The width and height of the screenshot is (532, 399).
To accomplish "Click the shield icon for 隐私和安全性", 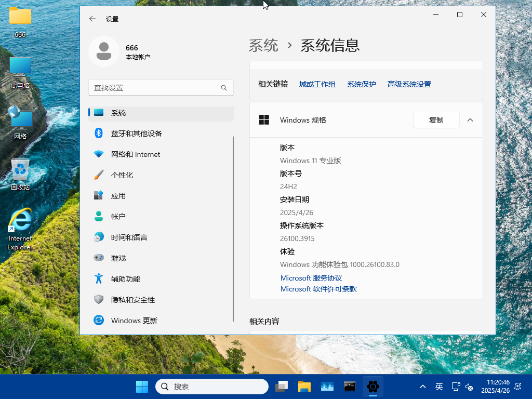I will (99, 300).
